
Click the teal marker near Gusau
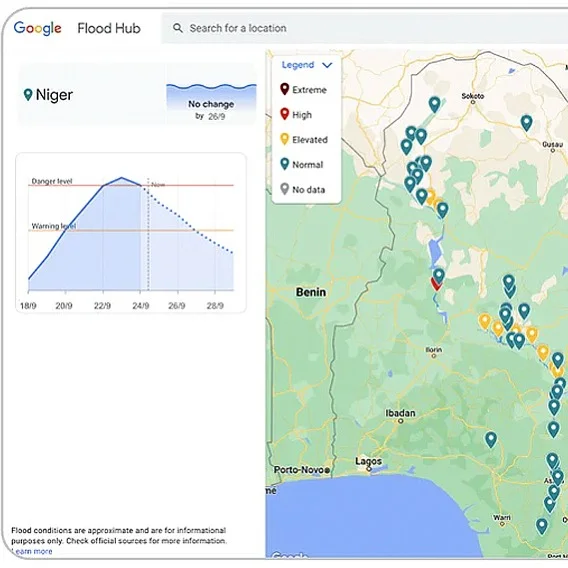point(526,123)
